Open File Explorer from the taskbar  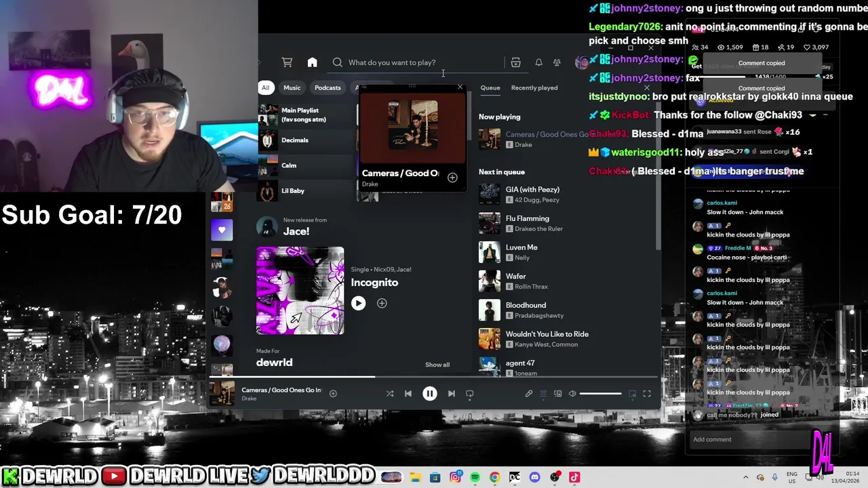[415, 477]
